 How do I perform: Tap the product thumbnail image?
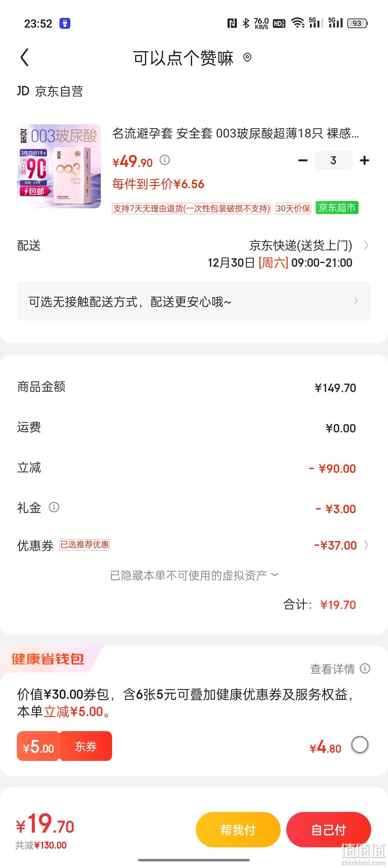point(59,166)
